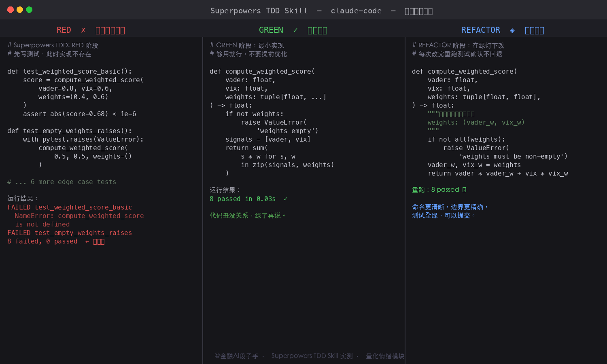Image resolution: width=607 pixels, height=364 pixels.
Task: Click the line 'score = compute_weighted_score('
Action: [x=83, y=80]
